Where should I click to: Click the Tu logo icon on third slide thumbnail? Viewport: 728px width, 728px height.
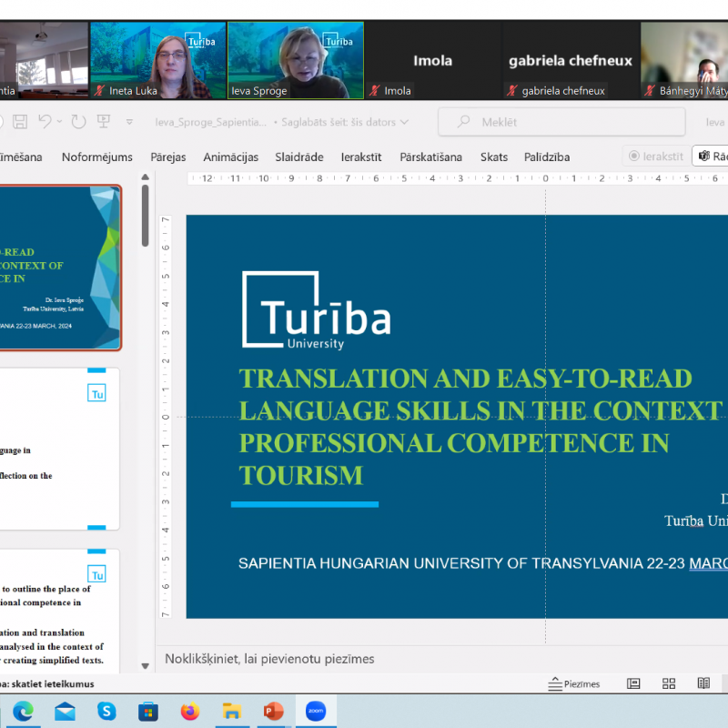pyautogui.click(x=96, y=574)
